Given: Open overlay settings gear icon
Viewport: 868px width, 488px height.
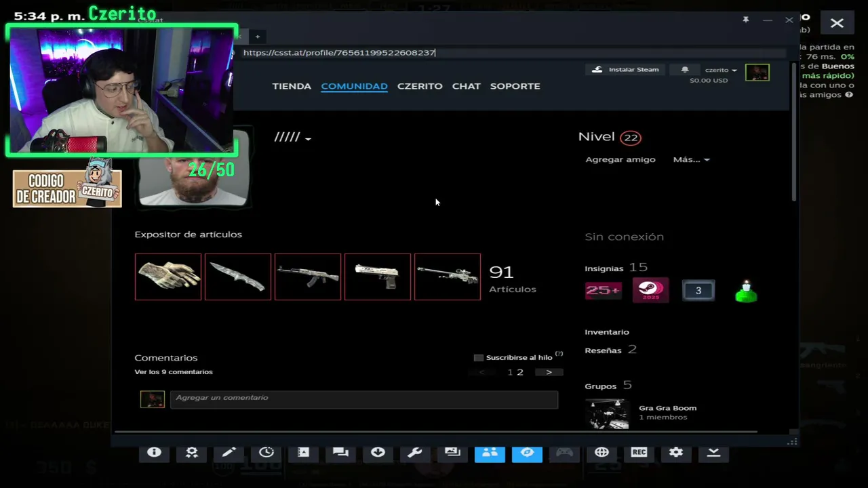Looking at the screenshot, I should [676, 453].
